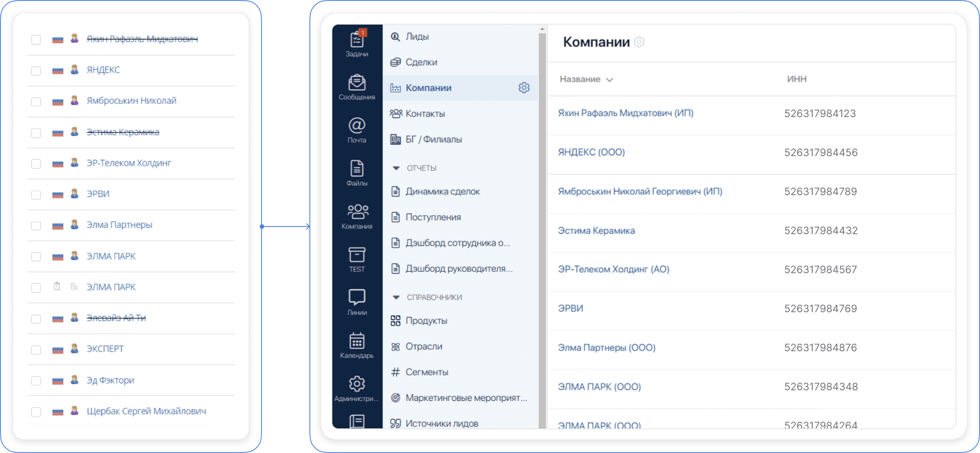This screenshot has width=980, height=453.
Task: Click the magnifier icon next to Лиды
Action: tap(395, 36)
